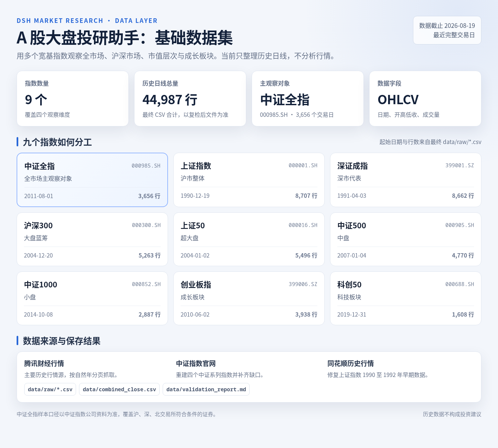Click code 000985.SH in the 中证全指 card
498x448 pixels.
point(146,166)
